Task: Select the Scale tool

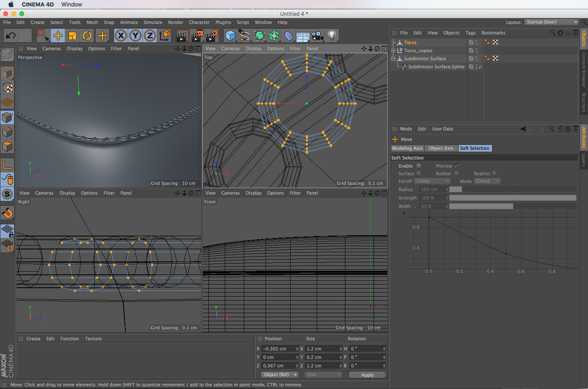Action: point(73,36)
